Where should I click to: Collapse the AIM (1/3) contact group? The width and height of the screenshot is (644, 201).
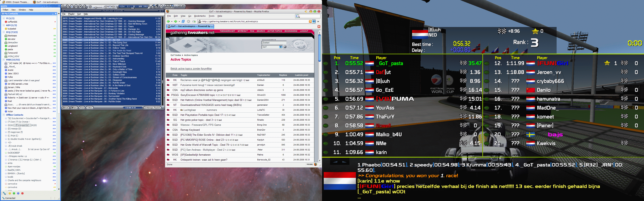[x=4, y=25]
